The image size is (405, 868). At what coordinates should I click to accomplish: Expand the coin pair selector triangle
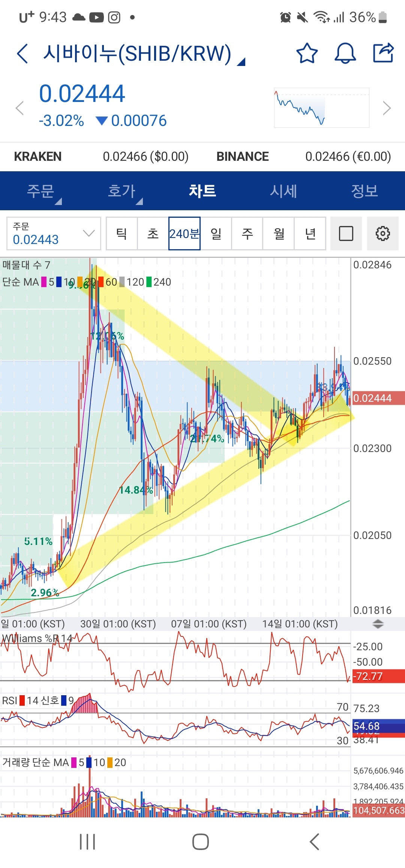[241, 62]
